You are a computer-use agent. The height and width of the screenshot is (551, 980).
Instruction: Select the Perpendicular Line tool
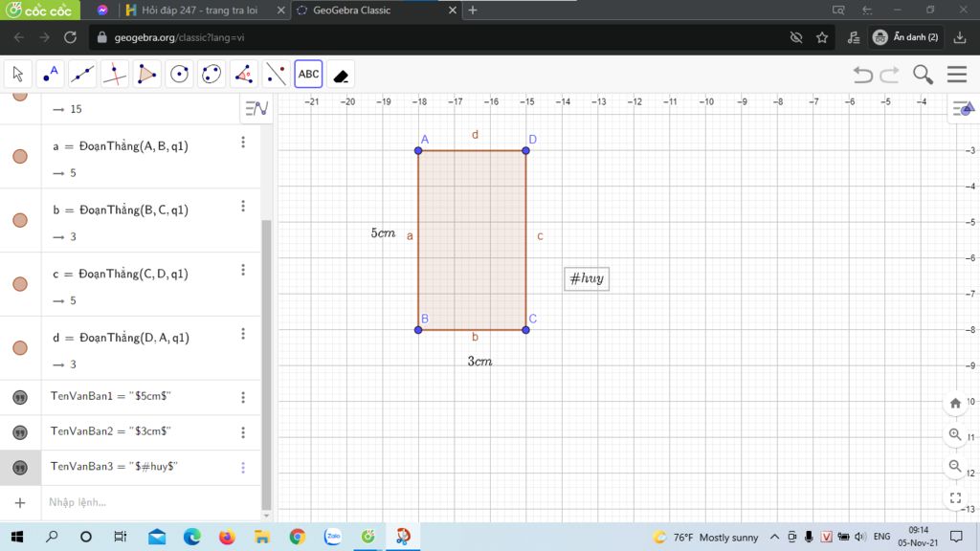(115, 75)
